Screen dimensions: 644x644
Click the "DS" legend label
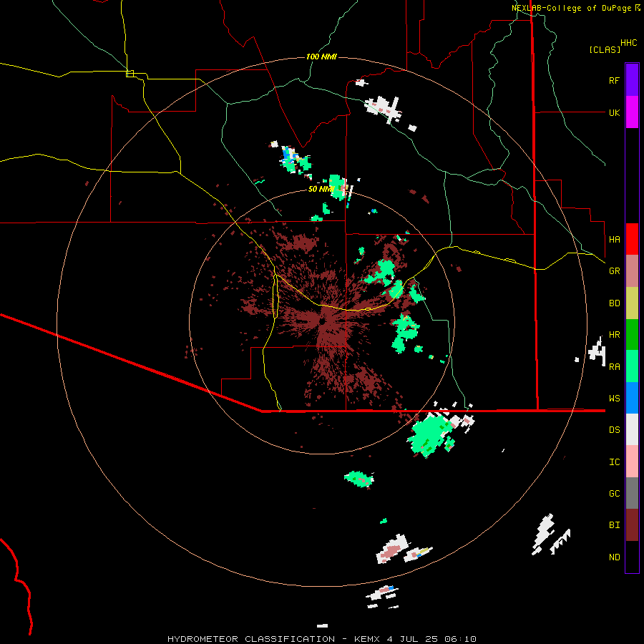pos(614,430)
